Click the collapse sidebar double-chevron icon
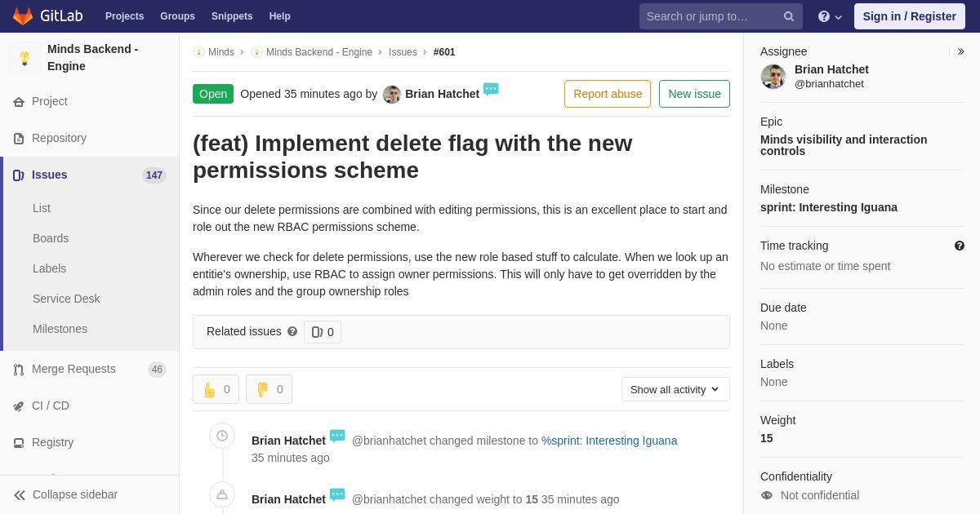Screen dimensions: 980x514 coord(20,495)
